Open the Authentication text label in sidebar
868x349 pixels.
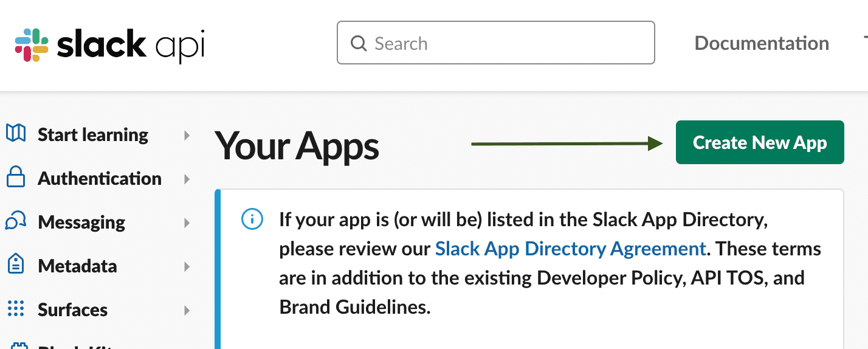(x=100, y=179)
